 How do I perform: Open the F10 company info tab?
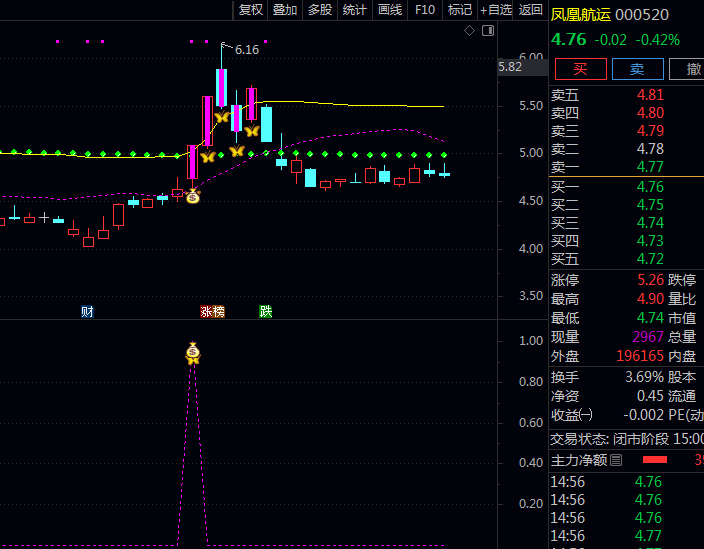[x=425, y=10]
